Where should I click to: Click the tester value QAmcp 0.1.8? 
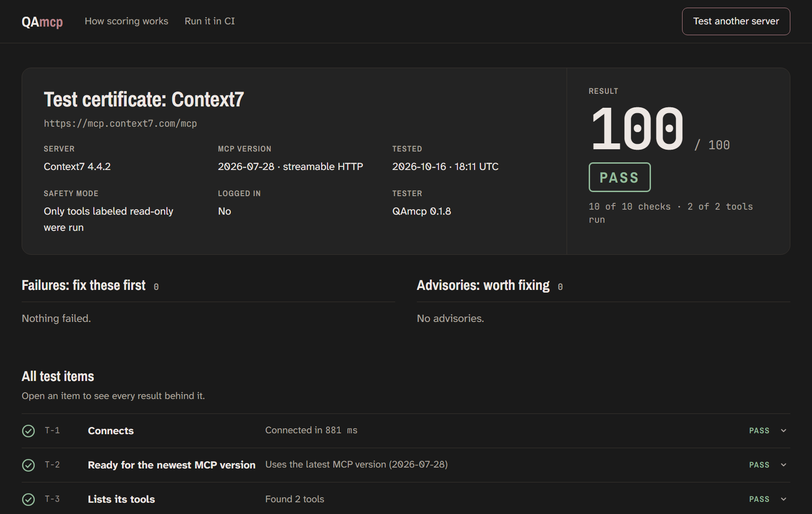tap(422, 211)
